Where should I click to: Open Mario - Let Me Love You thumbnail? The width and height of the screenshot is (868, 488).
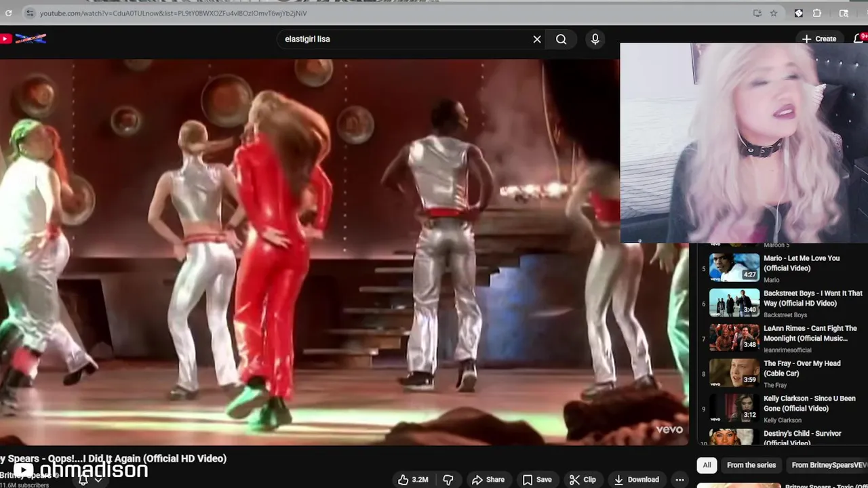point(734,267)
